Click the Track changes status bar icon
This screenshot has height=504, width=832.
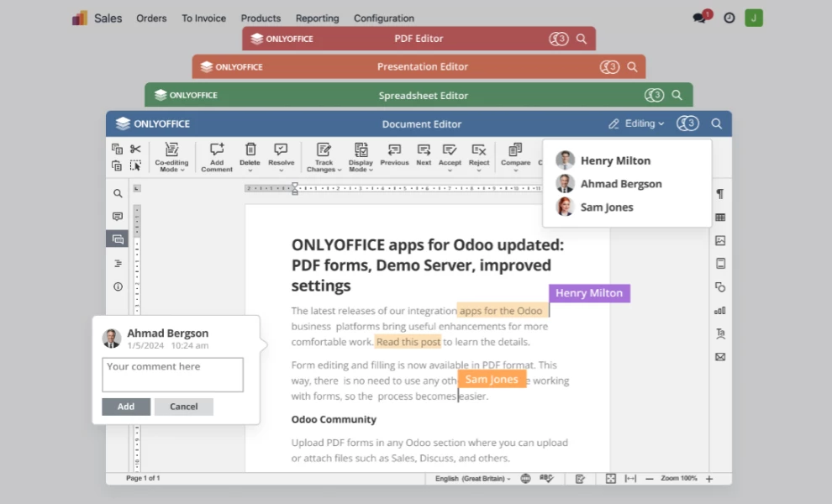tap(580, 479)
